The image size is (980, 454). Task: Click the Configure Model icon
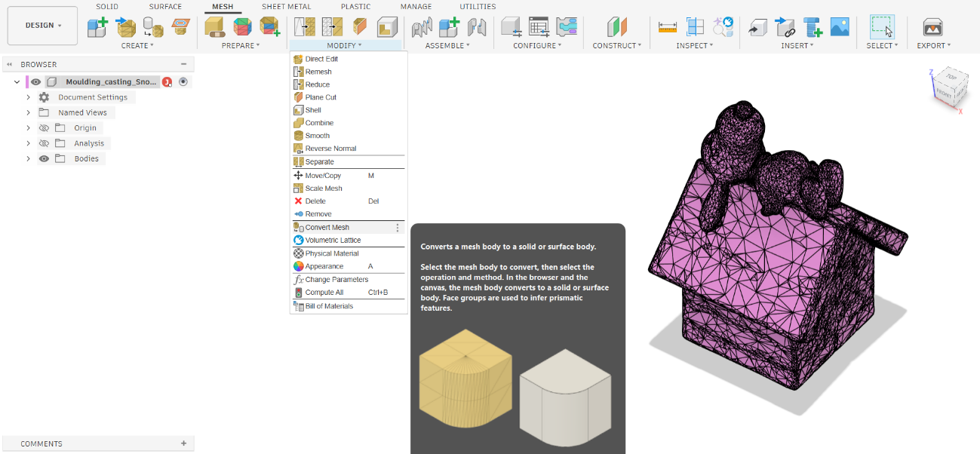(512, 27)
